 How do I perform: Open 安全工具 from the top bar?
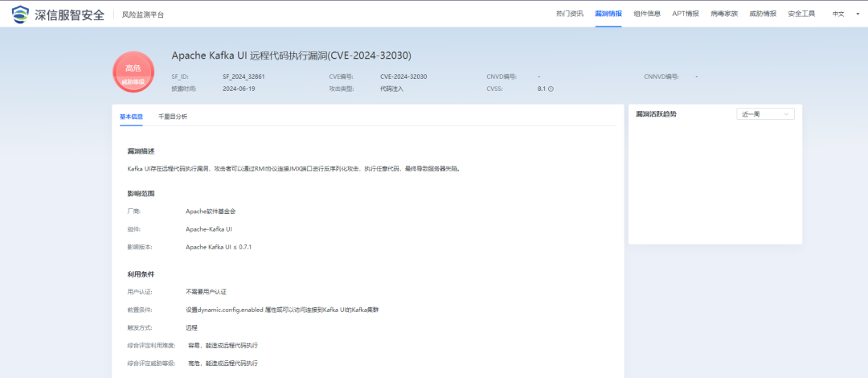[x=801, y=14]
